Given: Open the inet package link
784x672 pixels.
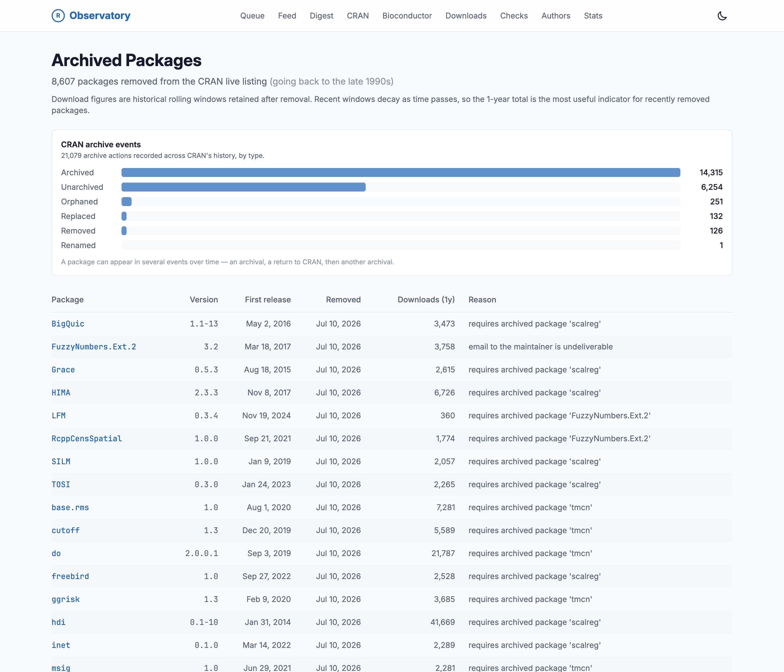Looking at the screenshot, I should 61,645.
